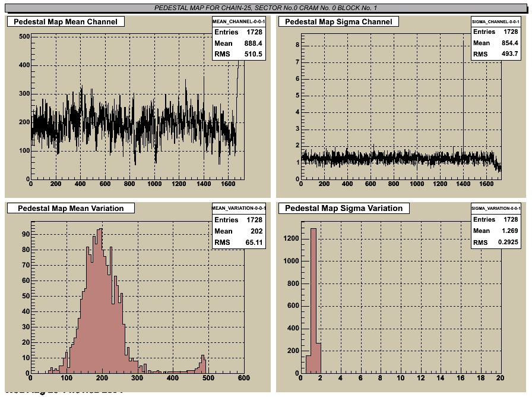532x397 pixels.
Task: Click the MEAN_CHANNEL-0-0-1 stats box header
Action: click(x=239, y=21)
